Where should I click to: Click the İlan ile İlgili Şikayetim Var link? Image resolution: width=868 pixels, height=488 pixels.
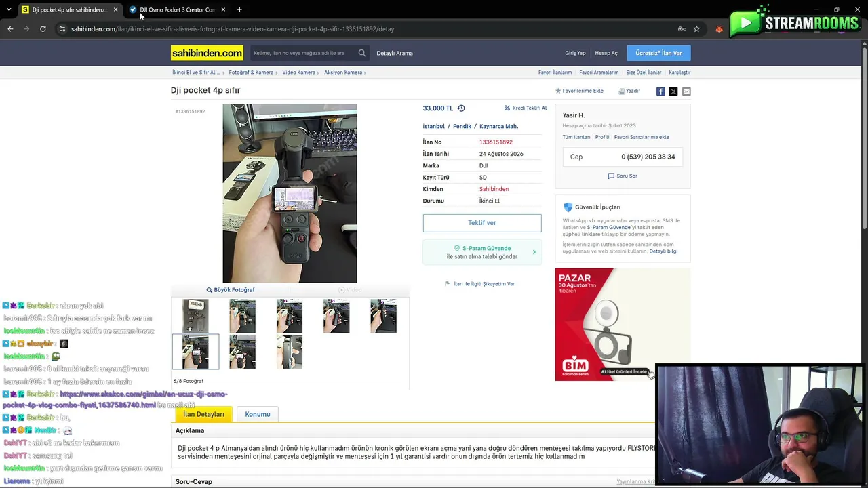point(484,284)
